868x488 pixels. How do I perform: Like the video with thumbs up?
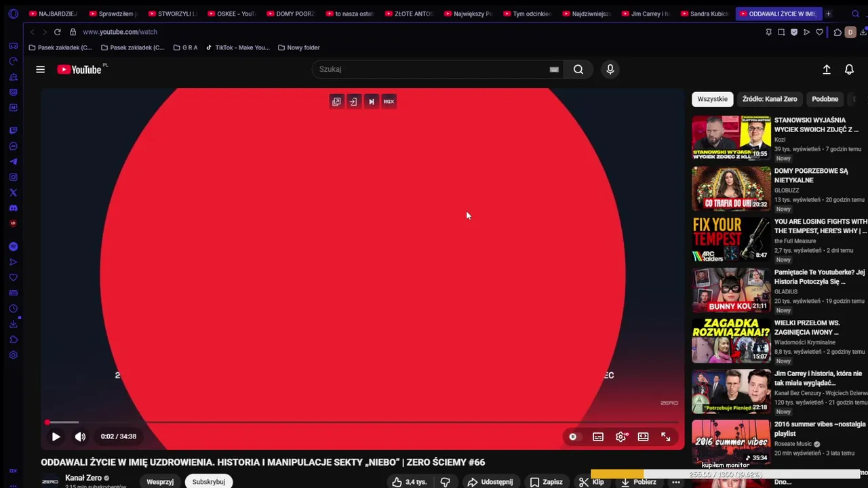pos(410,482)
